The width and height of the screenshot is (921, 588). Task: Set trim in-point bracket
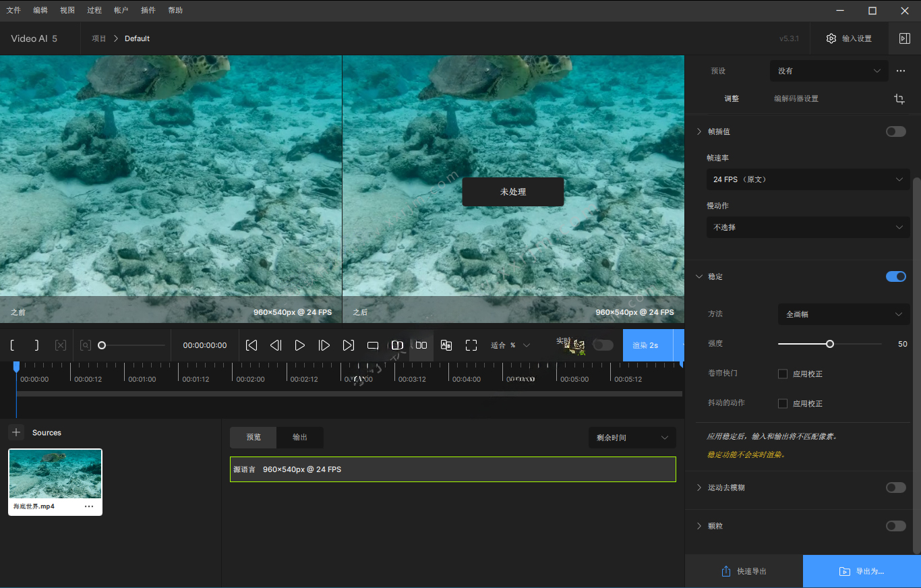coord(13,345)
